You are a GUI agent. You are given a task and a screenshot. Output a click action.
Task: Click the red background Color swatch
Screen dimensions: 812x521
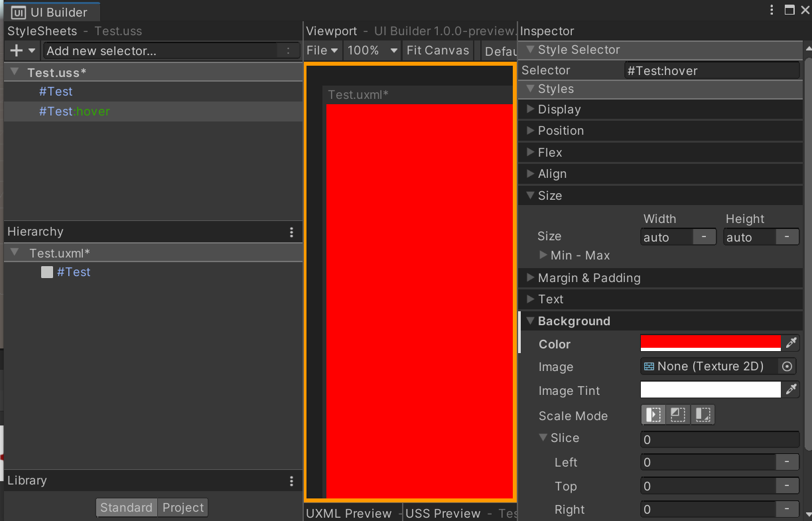coord(710,342)
